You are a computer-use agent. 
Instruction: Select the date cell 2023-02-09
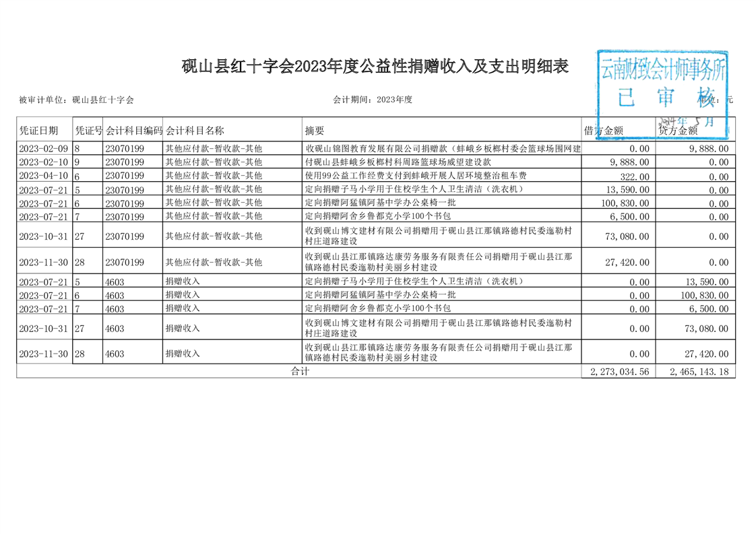pos(43,149)
